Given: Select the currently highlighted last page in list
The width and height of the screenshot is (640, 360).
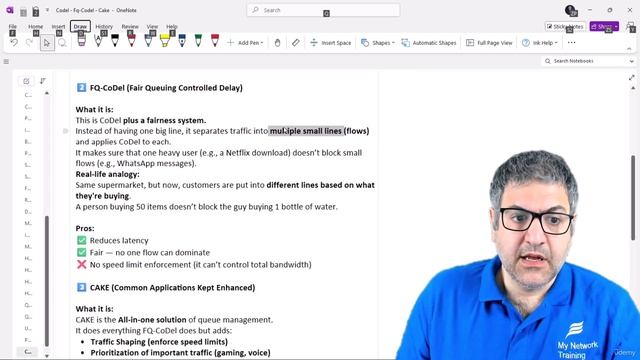Looking at the screenshot, I should coord(28,352).
